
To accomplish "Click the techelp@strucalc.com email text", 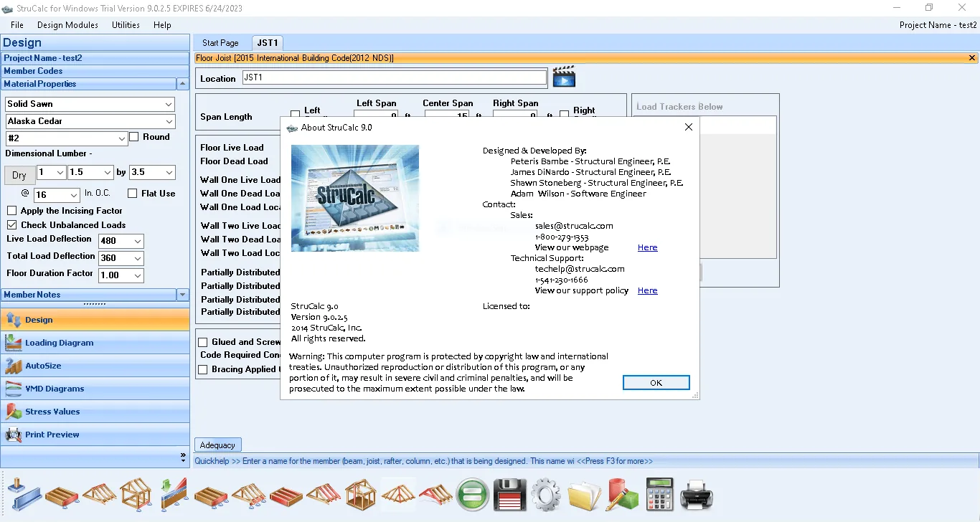I will pyautogui.click(x=580, y=269).
